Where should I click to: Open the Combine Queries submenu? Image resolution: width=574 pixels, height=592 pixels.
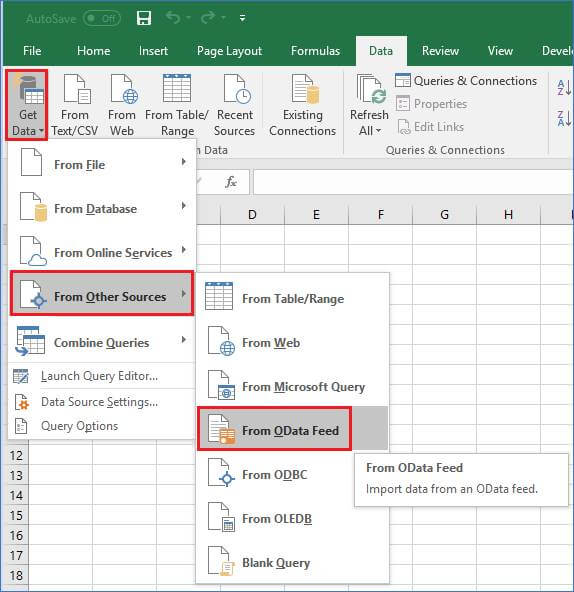coord(101,342)
